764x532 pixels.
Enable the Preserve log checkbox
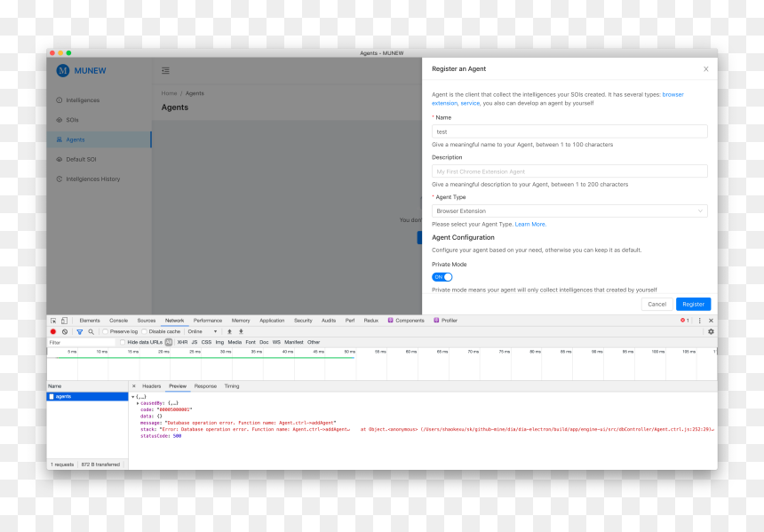pos(105,332)
